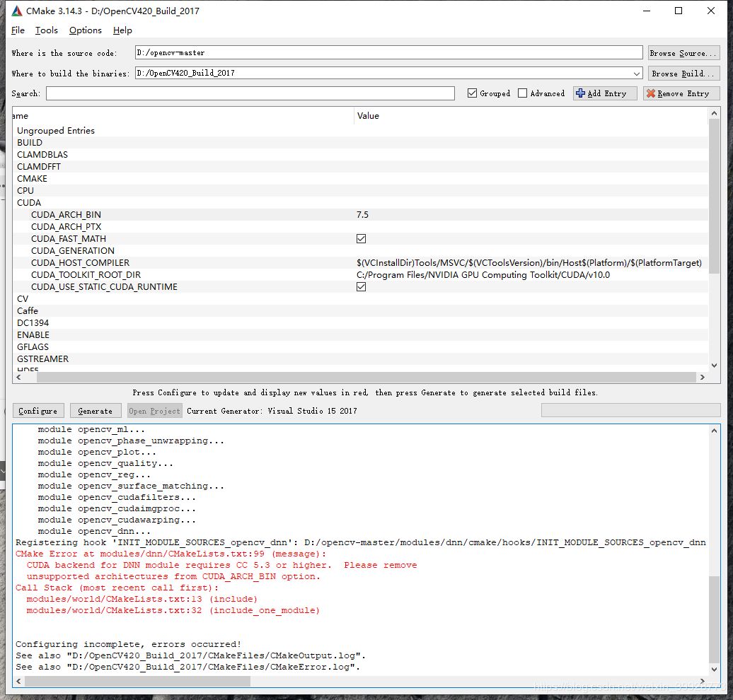Collapse the CUDA group

pos(29,203)
